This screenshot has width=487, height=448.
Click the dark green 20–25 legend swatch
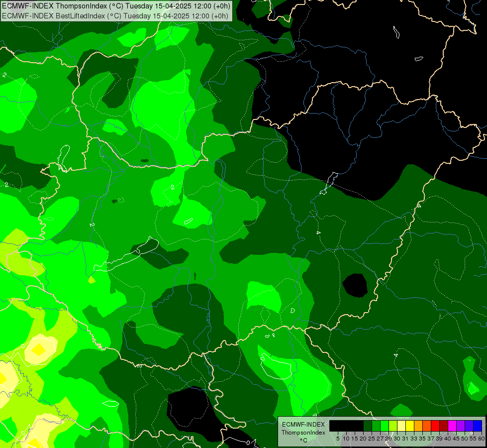368,426
